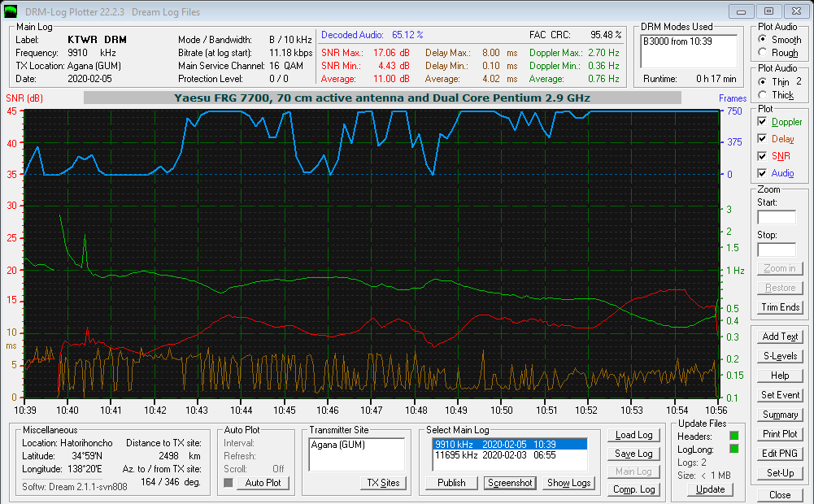Click the Decoded Audio 65.12 % value

[x=407, y=35]
